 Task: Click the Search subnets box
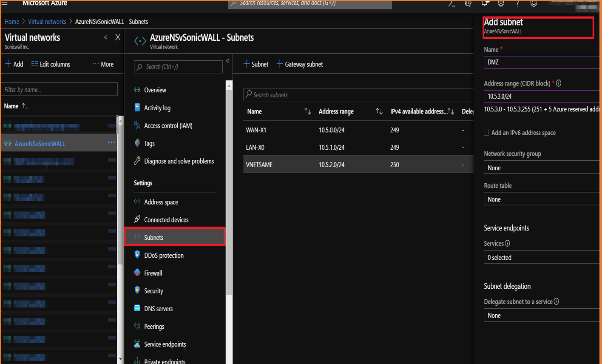coord(358,94)
